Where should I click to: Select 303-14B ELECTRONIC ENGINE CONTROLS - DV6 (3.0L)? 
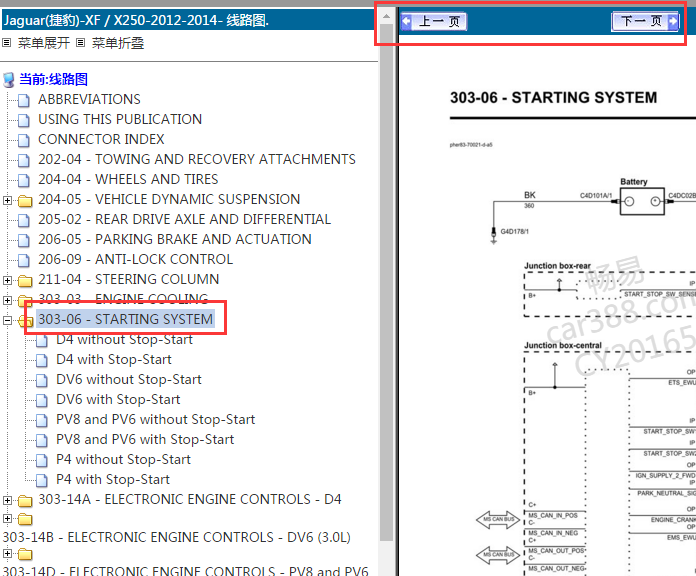[176, 537]
